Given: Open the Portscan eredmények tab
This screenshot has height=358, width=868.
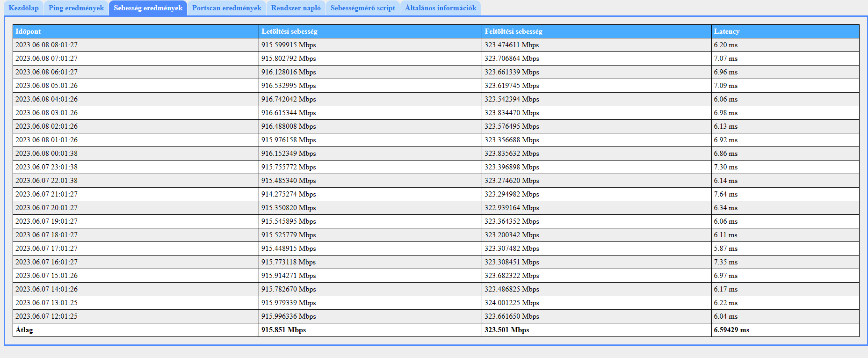Looking at the screenshot, I should point(227,8).
